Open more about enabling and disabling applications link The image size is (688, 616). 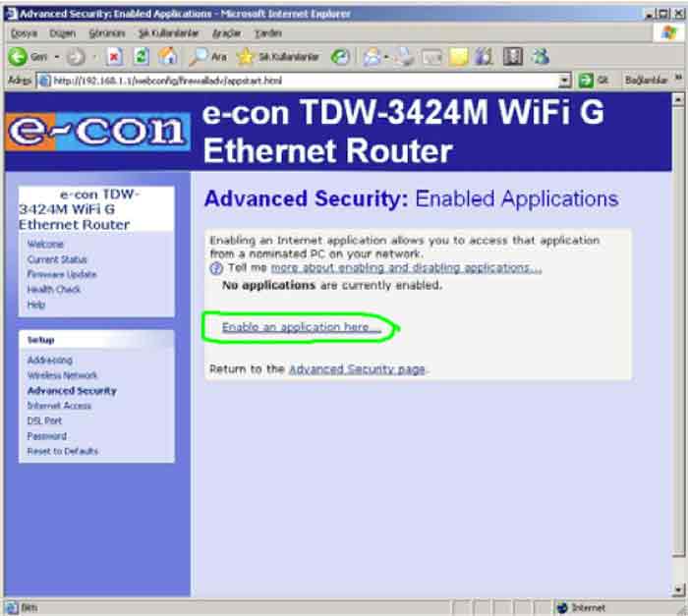406,268
